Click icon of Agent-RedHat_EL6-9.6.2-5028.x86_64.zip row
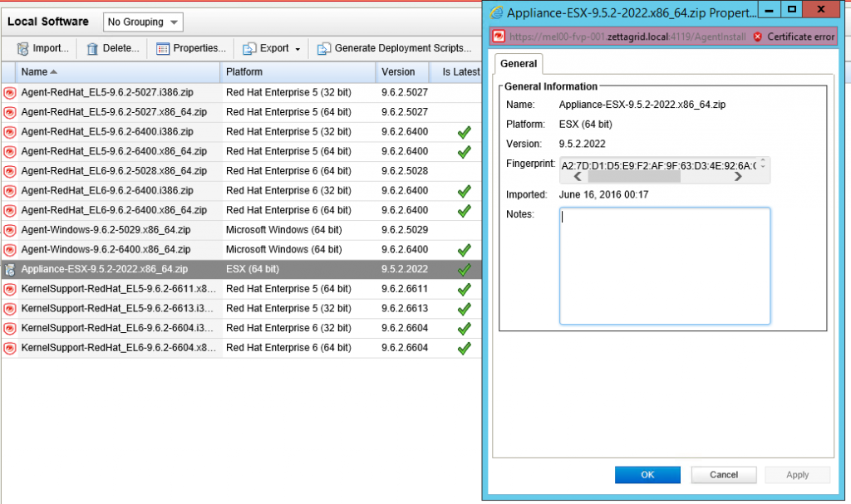This screenshot has height=504, width=851. tap(10, 171)
